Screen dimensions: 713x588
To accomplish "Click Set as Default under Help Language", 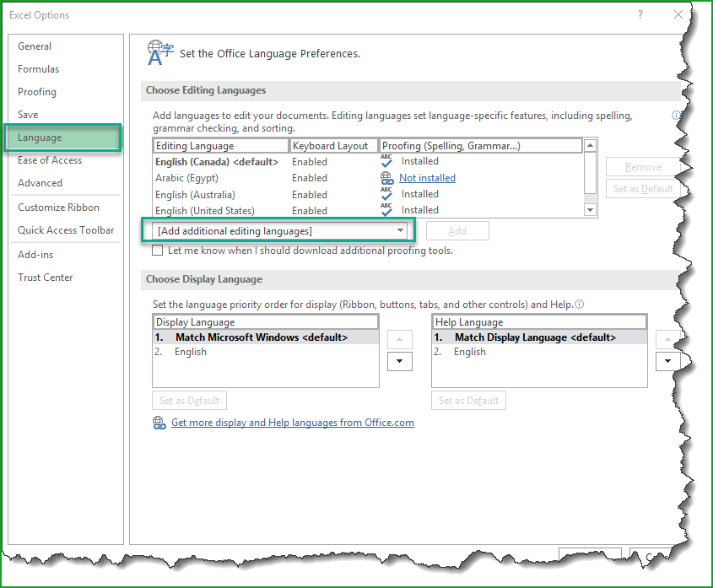I will coord(468,401).
